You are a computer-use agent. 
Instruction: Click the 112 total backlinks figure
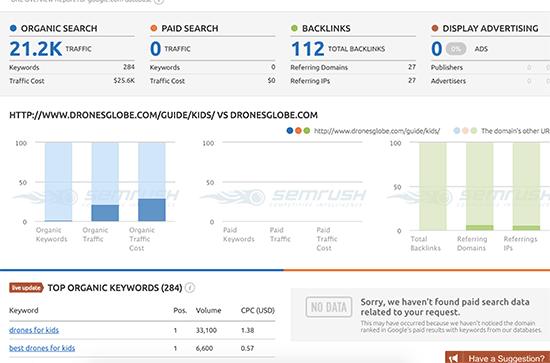coord(308,49)
